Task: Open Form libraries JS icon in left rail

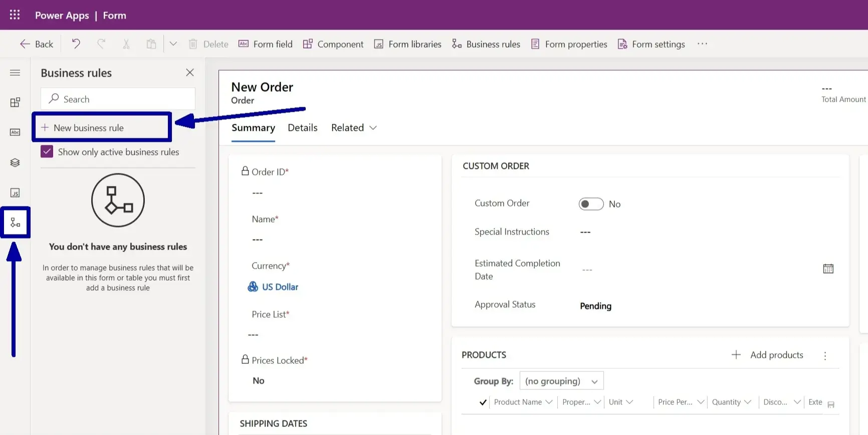Action: (x=15, y=193)
